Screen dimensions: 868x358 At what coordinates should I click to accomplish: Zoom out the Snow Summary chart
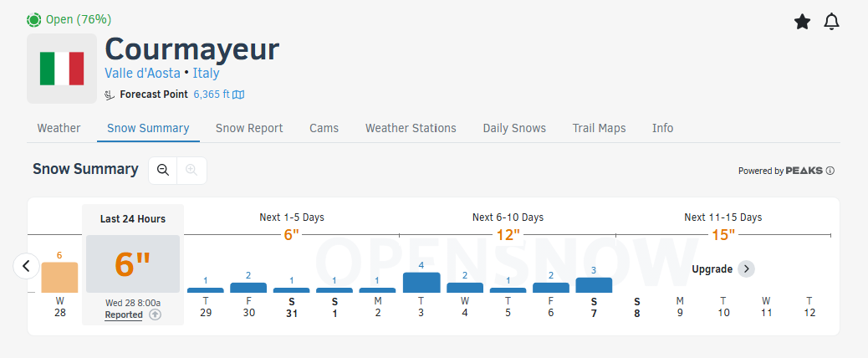163,170
